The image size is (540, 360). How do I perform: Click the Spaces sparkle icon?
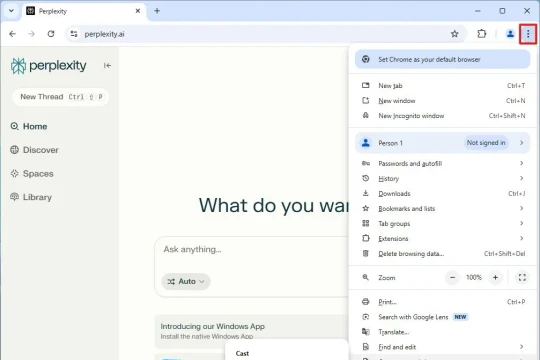pyautogui.click(x=14, y=173)
